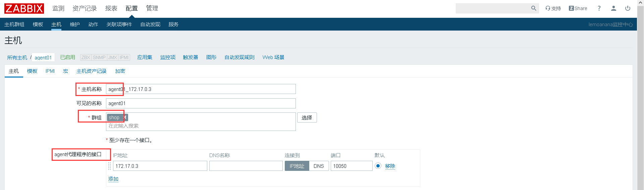The height and width of the screenshot is (190, 644).
Task: Set connect-to mode to IP地址
Action: pyautogui.click(x=297, y=166)
